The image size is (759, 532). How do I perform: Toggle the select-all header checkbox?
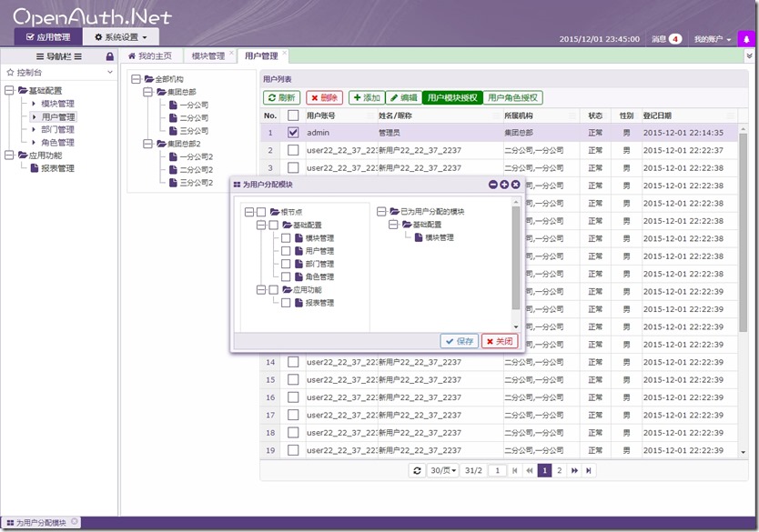[x=293, y=115]
